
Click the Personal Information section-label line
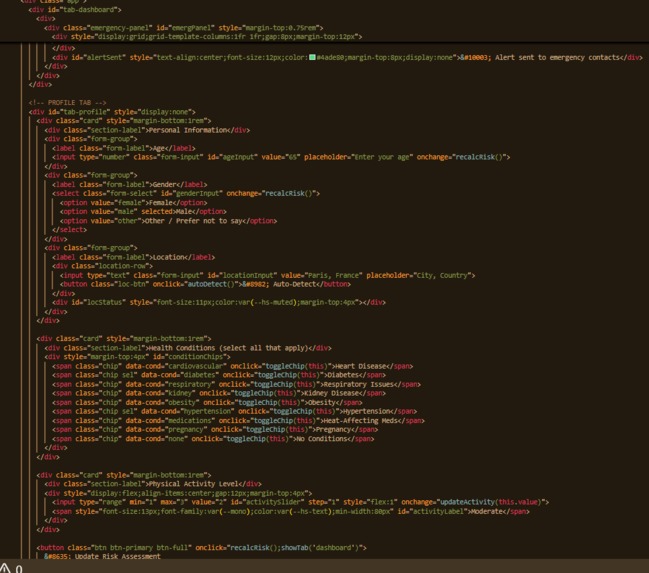pyautogui.click(x=147, y=130)
